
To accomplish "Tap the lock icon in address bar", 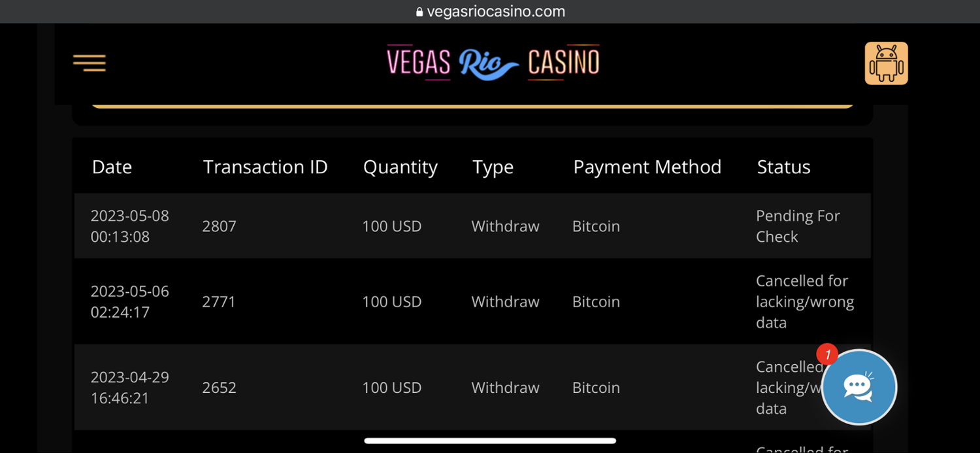I will coord(419,12).
